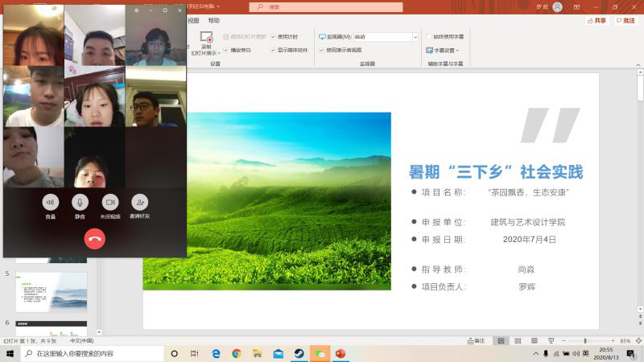Turn off the camera in the video call

tap(109, 203)
